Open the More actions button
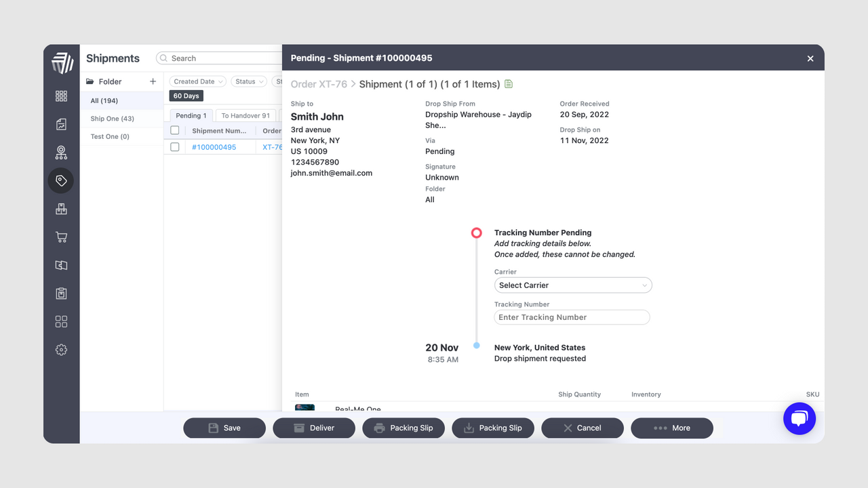Image resolution: width=868 pixels, height=488 pixels. click(x=671, y=428)
